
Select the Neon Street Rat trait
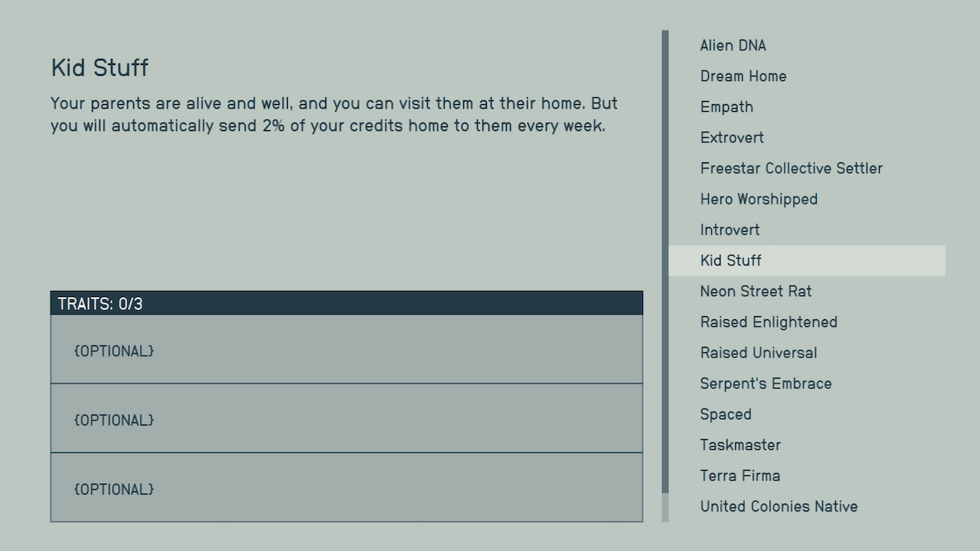(x=756, y=292)
